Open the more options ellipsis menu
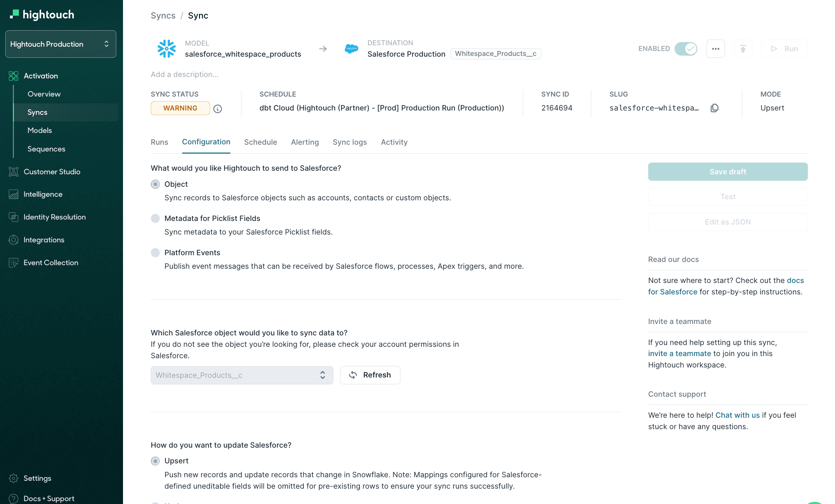The image size is (835, 504). coord(716,48)
